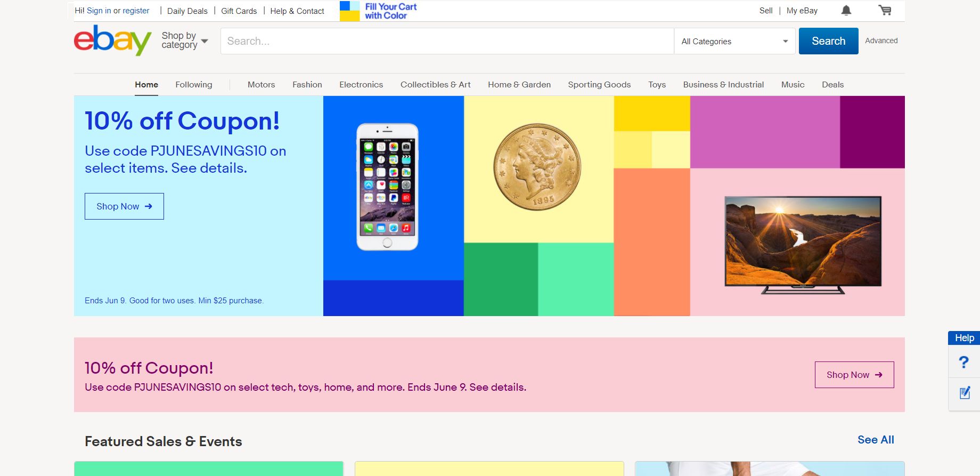Click the Help tab label on right edge

[964, 338]
